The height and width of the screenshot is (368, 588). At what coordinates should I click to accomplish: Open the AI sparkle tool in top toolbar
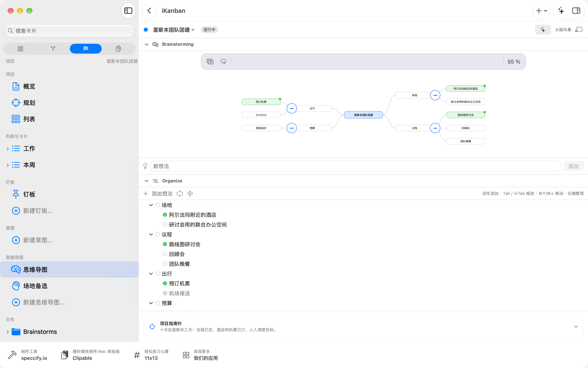[561, 11]
